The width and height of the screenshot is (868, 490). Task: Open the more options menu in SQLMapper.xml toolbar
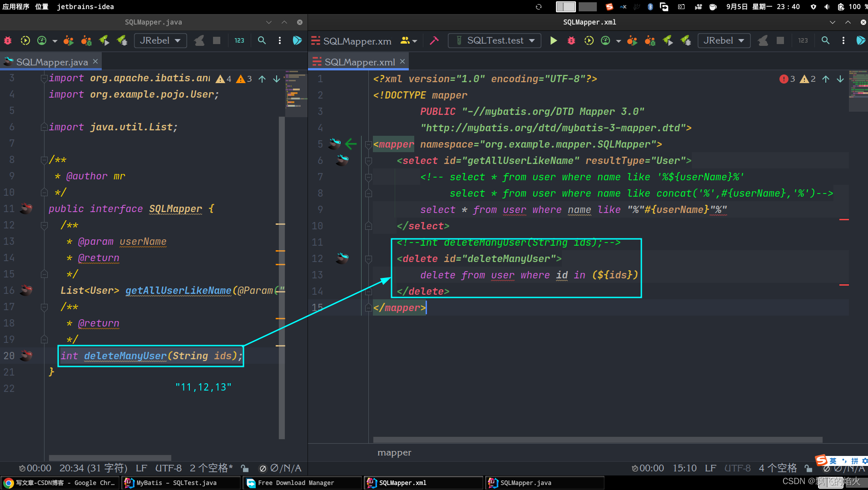(x=843, y=40)
